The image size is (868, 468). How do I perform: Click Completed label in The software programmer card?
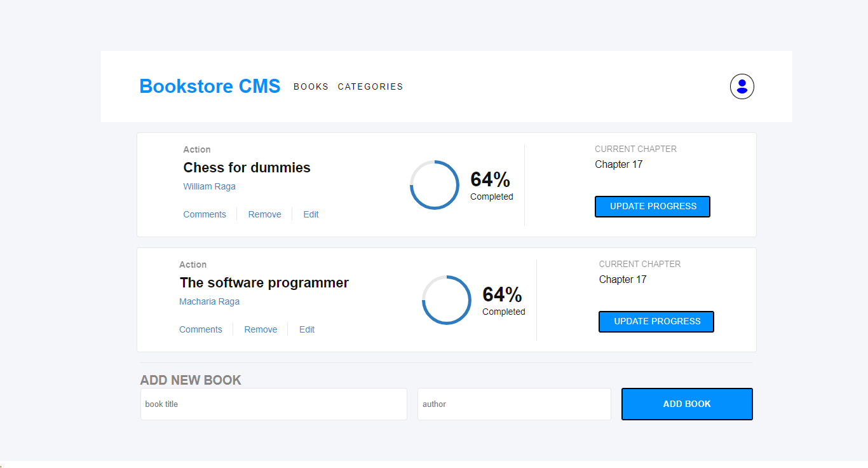(503, 312)
